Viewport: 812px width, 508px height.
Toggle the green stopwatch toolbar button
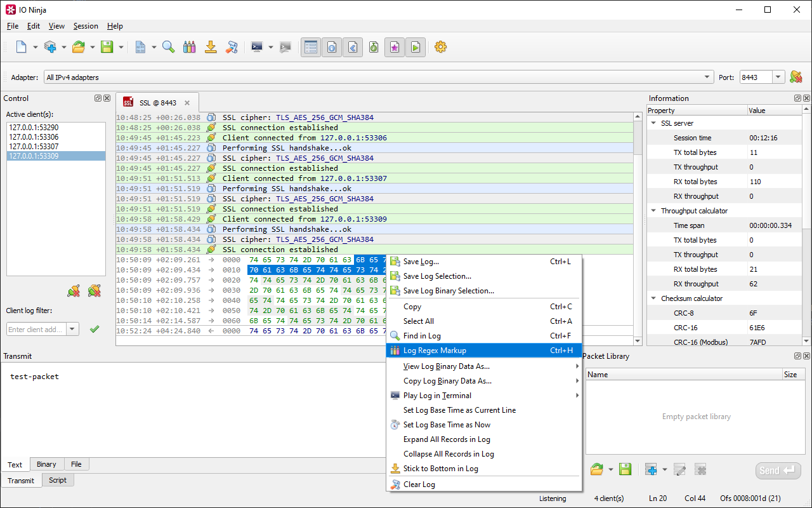(x=374, y=47)
